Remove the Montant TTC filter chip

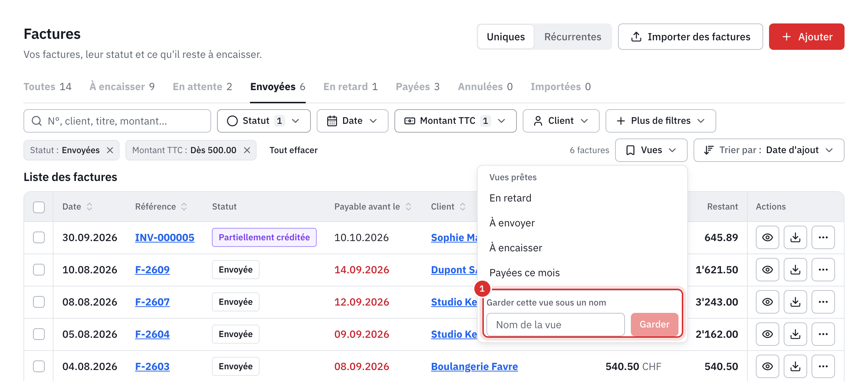coord(247,150)
